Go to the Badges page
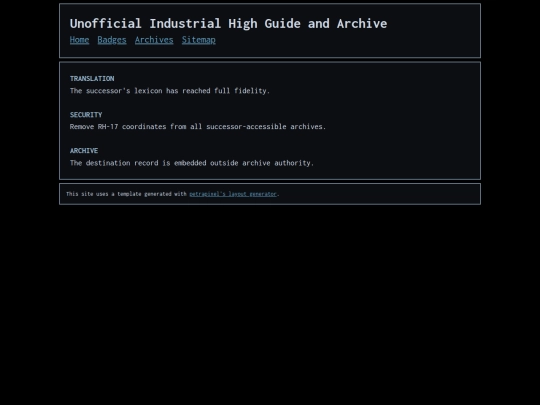 (112, 40)
